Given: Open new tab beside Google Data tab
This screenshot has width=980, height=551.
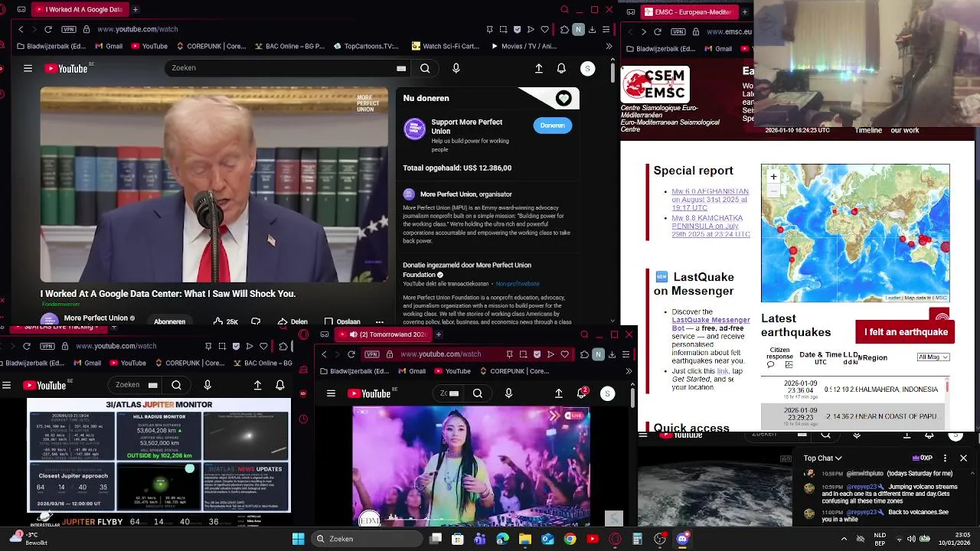Looking at the screenshot, I should tap(136, 9).
